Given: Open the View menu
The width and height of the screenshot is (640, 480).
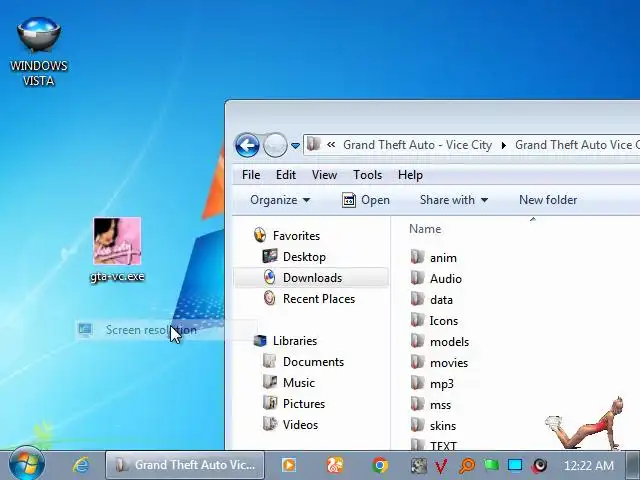Looking at the screenshot, I should [324, 175].
